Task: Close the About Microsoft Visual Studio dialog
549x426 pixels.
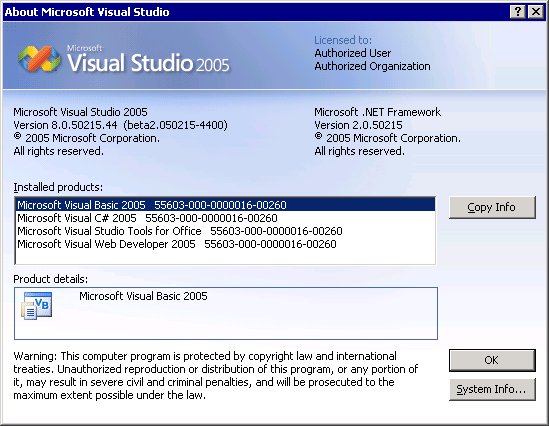Action: 536,12
